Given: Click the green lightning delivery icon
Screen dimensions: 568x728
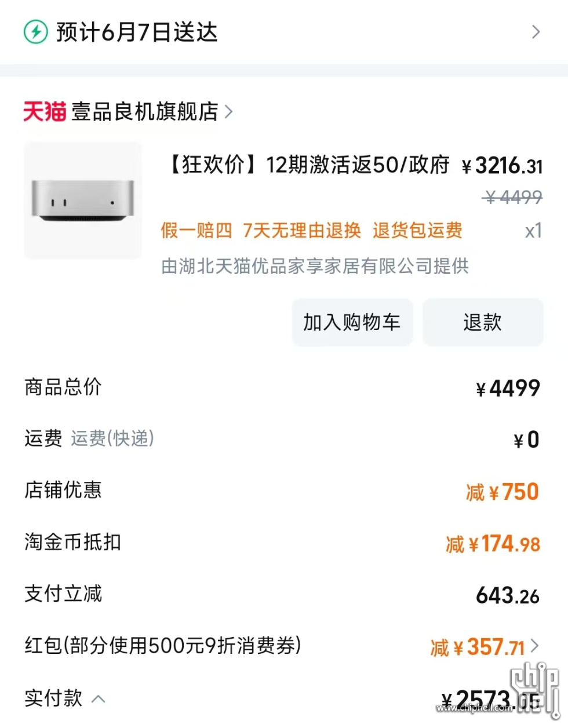Looking at the screenshot, I should click(x=35, y=32).
